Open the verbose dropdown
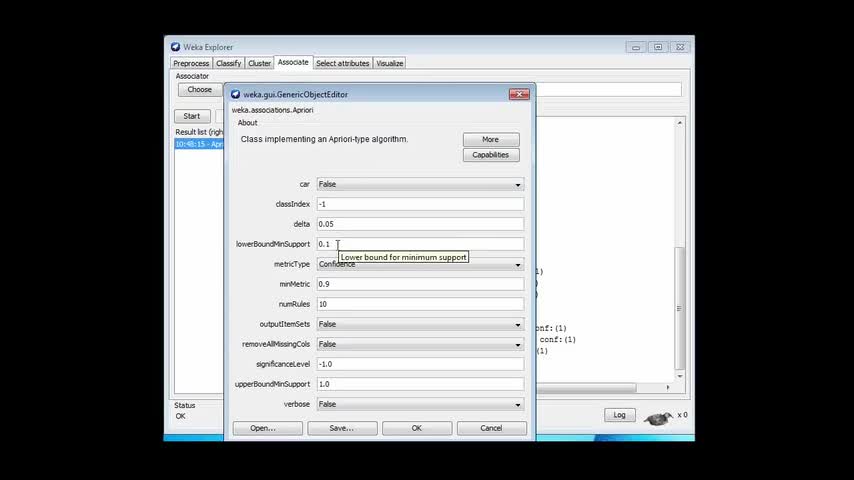This screenshot has width=854, height=480. pyautogui.click(x=420, y=404)
